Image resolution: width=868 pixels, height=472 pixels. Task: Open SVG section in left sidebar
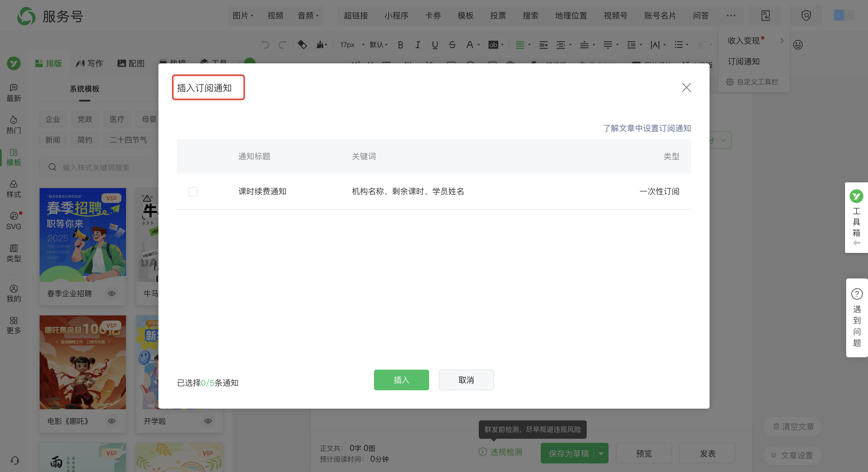click(13, 221)
